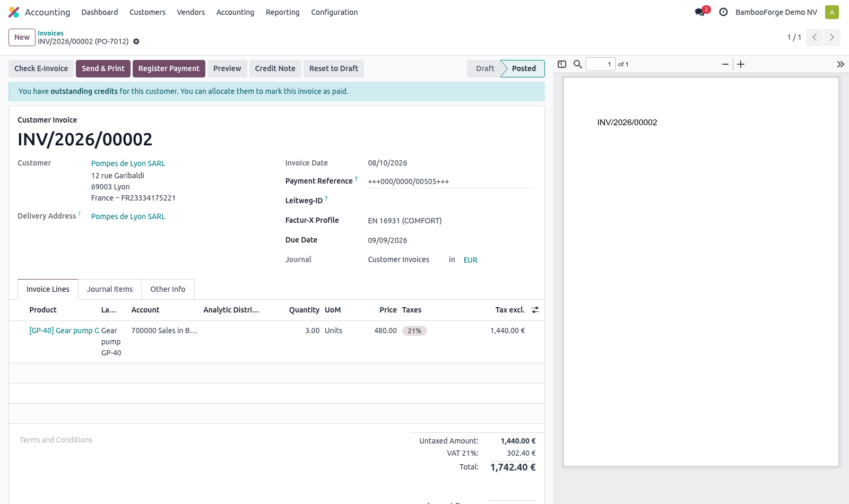Create a New invoice

tap(22, 37)
